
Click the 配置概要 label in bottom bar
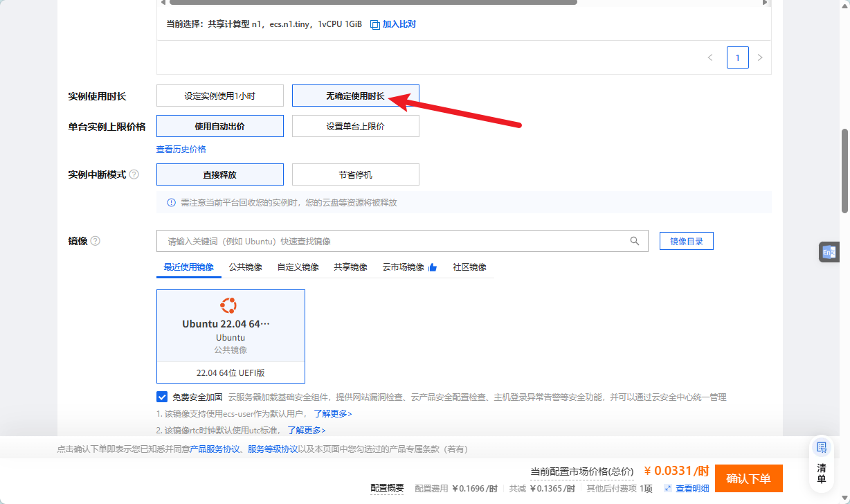pos(387,488)
